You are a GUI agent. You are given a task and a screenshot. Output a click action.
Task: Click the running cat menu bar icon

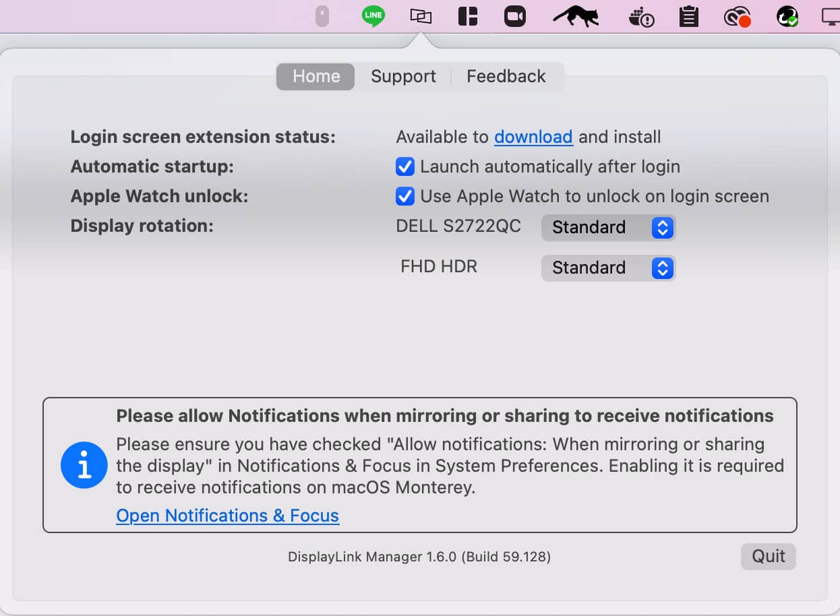pos(576,16)
